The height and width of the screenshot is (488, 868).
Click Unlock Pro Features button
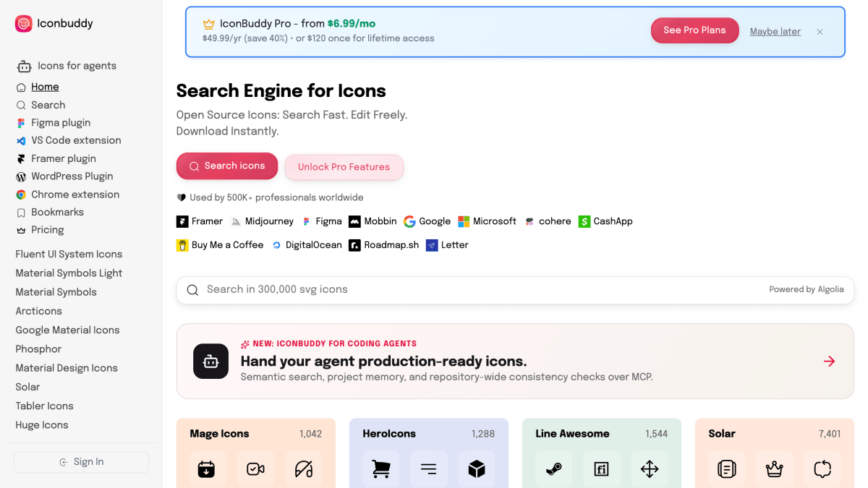344,167
